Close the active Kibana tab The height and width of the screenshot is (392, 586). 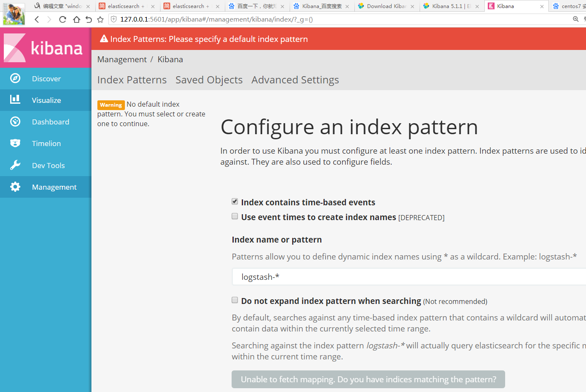click(x=542, y=6)
